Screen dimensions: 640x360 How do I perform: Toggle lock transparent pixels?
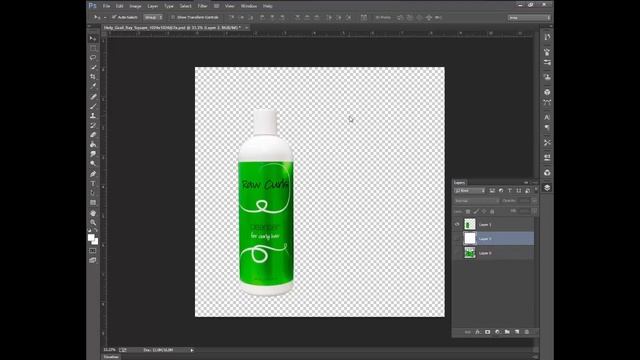pyautogui.click(x=468, y=211)
